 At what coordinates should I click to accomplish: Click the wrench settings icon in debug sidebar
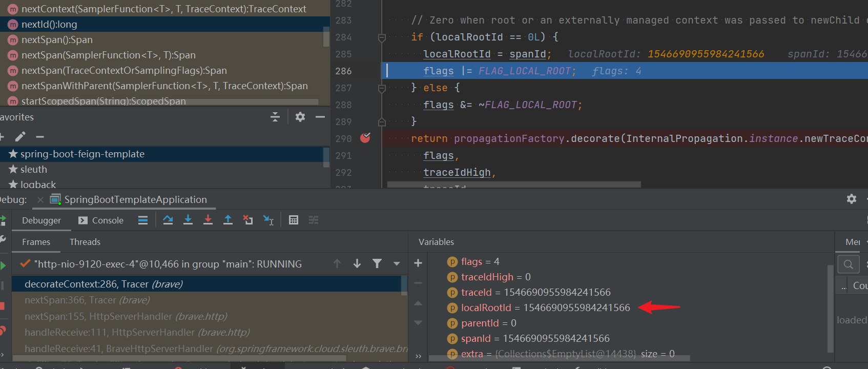[x=3, y=239]
